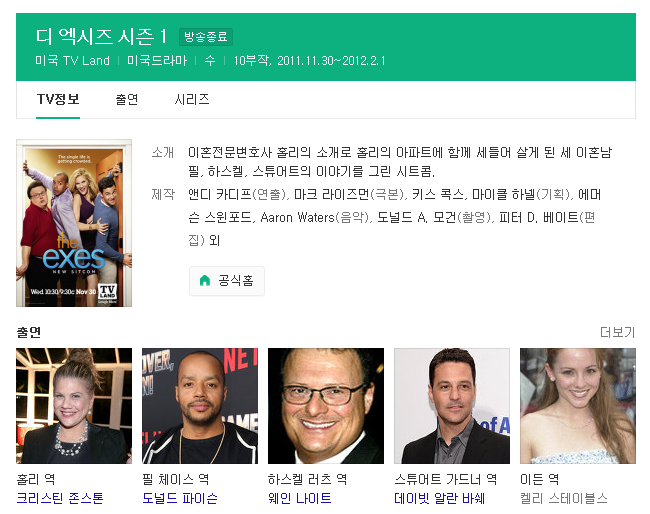650x514 pixels.
Task: Click role label 홀리 역
Action: (36, 479)
